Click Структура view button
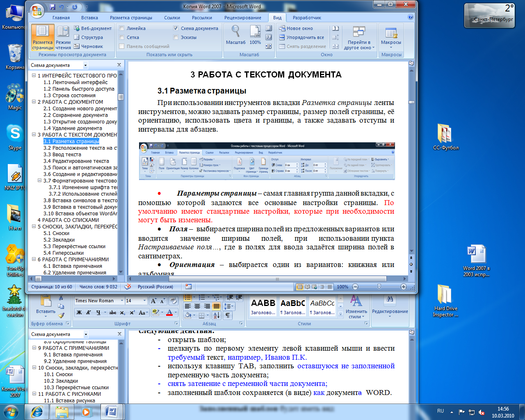 click(88, 37)
